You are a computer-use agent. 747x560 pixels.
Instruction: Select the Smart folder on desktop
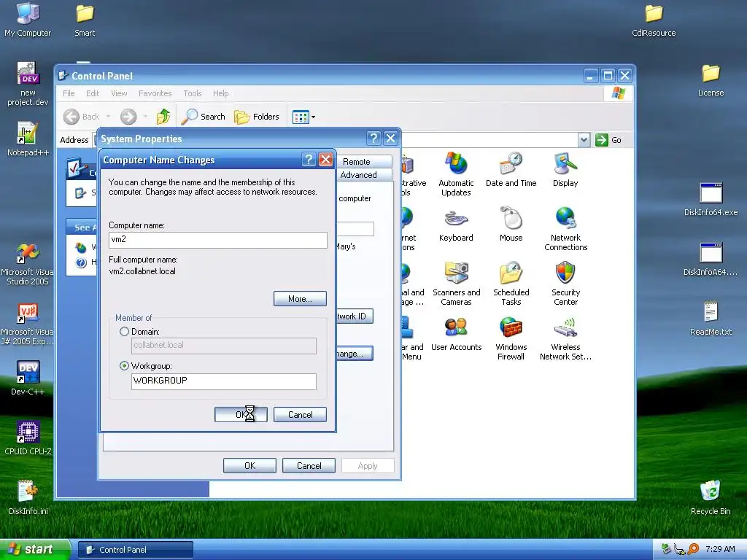point(85,20)
